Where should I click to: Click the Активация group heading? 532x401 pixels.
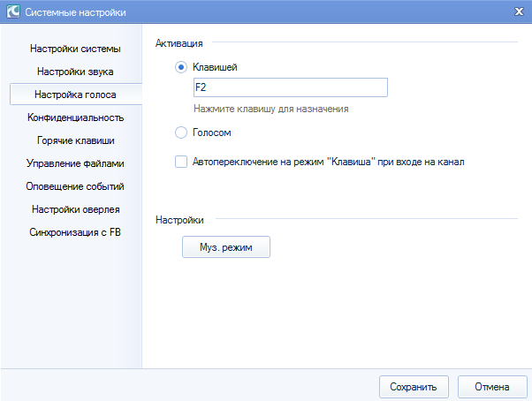click(179, 43)
